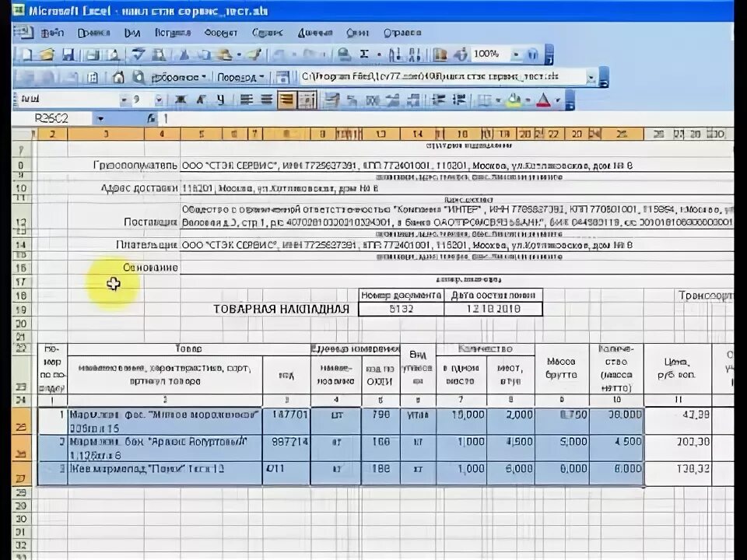Open the Переход dropdown on Web toolbar
The image size is (747, 560).
tap(240, 77)
